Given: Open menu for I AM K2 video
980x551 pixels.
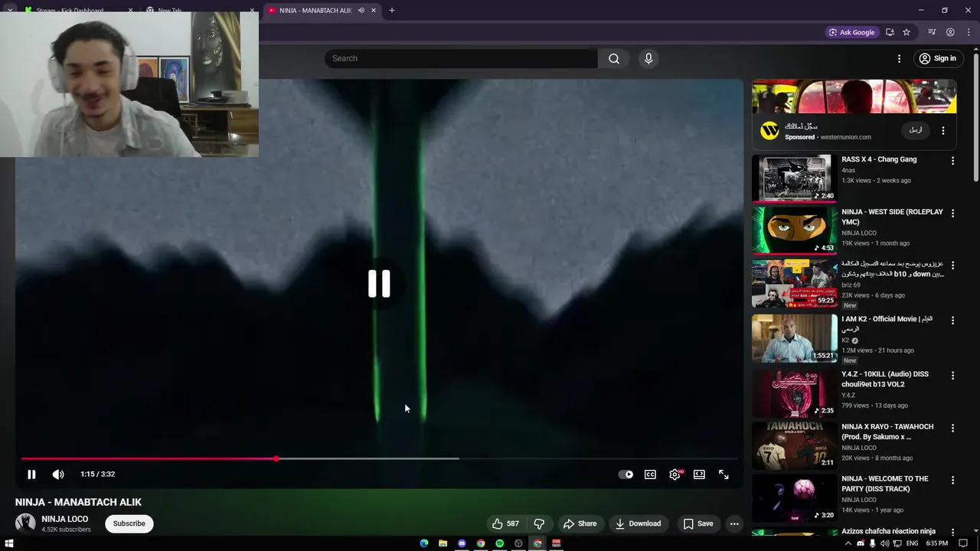Looking at the screenshot, I should coord(952,320).
